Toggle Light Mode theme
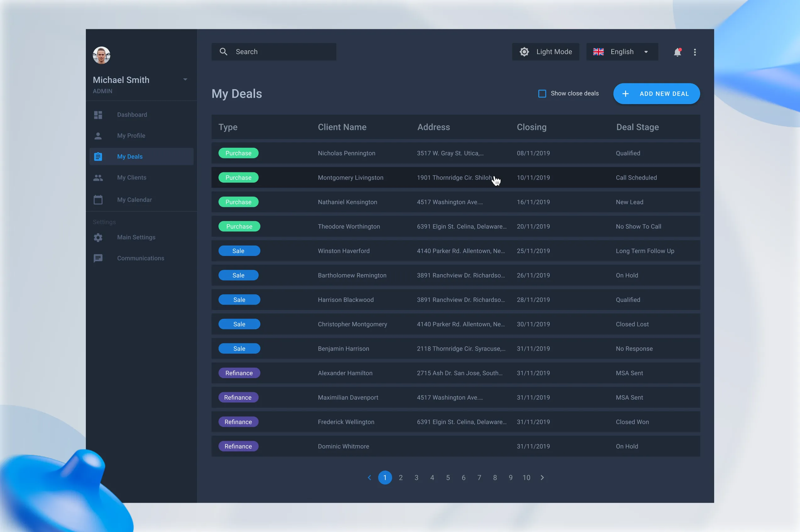This screenshot has height=532, width=800. (545, 52)
